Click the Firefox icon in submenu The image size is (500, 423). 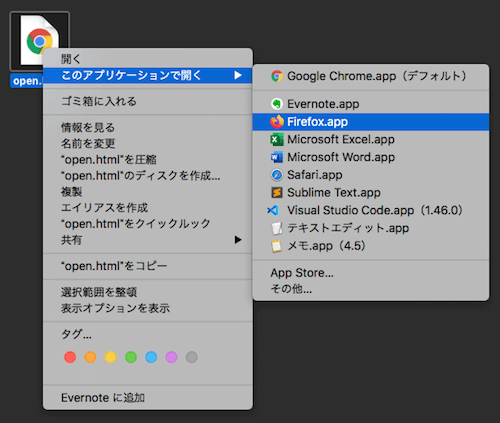[x=277, y=122]
